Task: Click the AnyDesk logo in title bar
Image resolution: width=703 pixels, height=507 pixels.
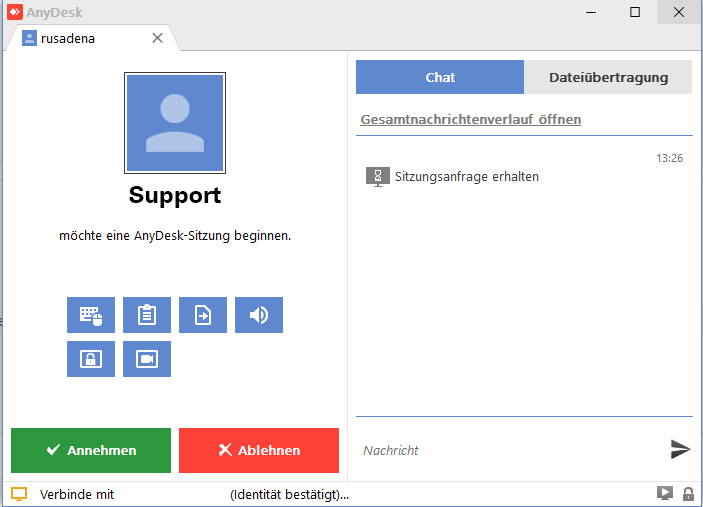Action: 15,12
